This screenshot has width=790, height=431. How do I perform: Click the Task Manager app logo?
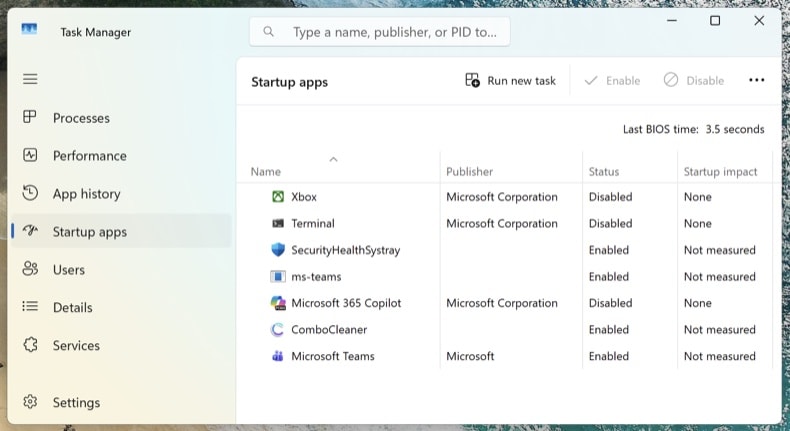point(29,29)
